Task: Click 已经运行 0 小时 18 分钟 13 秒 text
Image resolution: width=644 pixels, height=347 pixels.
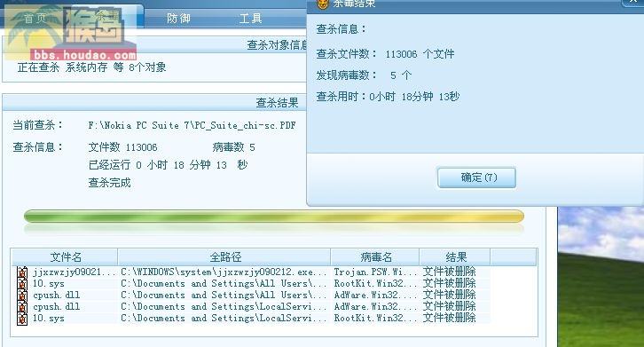Action: pyautogui.click(x=168, y=165)
